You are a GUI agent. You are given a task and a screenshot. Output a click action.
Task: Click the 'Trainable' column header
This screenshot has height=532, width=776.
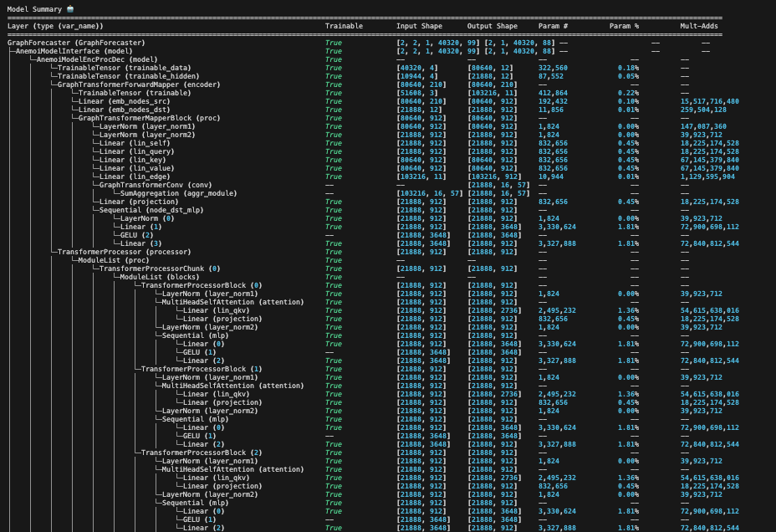344,26
